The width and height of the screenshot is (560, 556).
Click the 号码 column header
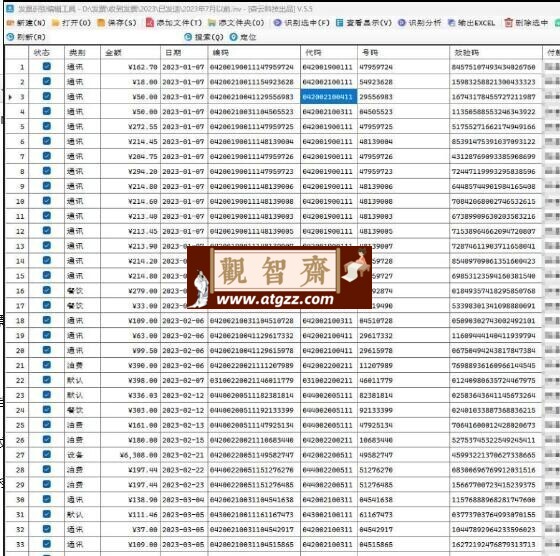(x=403, y=52)
